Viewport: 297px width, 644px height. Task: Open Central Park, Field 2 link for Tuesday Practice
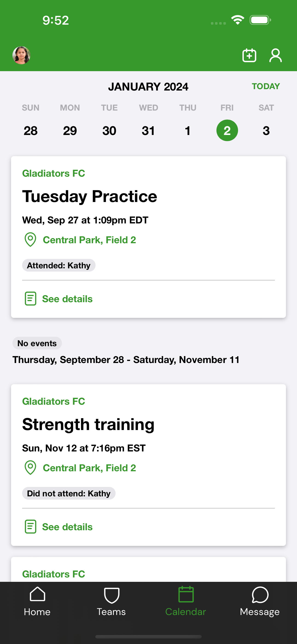(x=90, y=240)
